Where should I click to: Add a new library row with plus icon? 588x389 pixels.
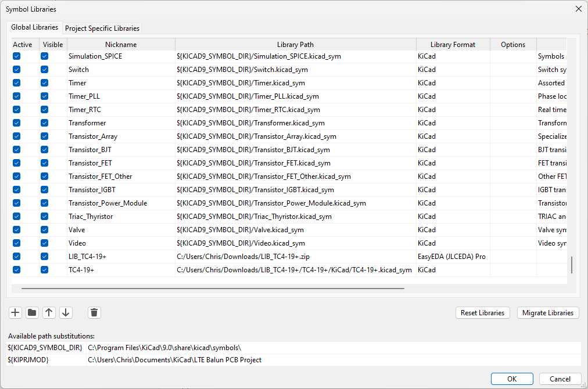pyautogui.click(x=15, y=312)
